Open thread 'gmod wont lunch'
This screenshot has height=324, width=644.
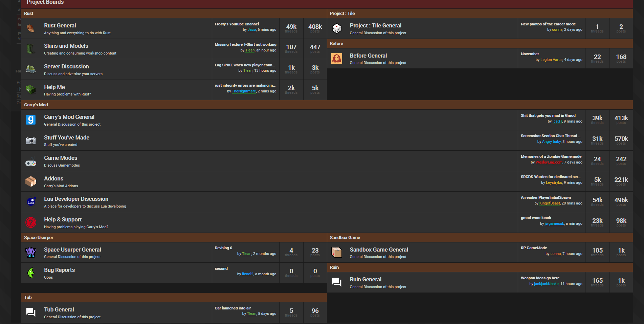[x=536, y=218]
